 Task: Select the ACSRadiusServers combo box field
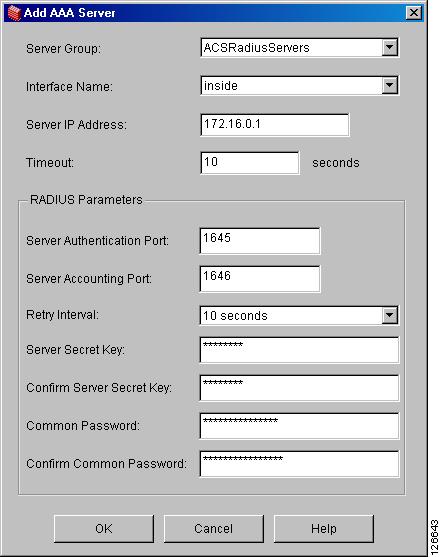coord(299,48)
